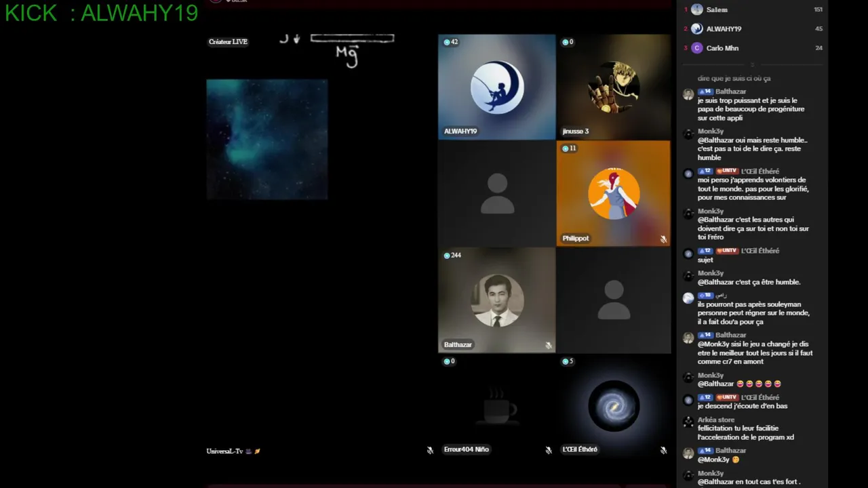Click muted microphone icon on Balthazar's tile
Screen dimensions: 868x488
549,346
